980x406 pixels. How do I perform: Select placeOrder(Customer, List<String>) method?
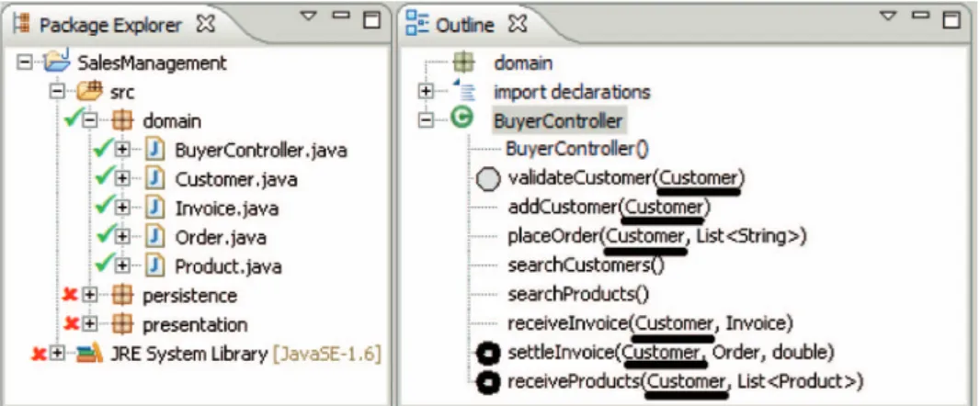pyautogui.click(x=658, y=237)
